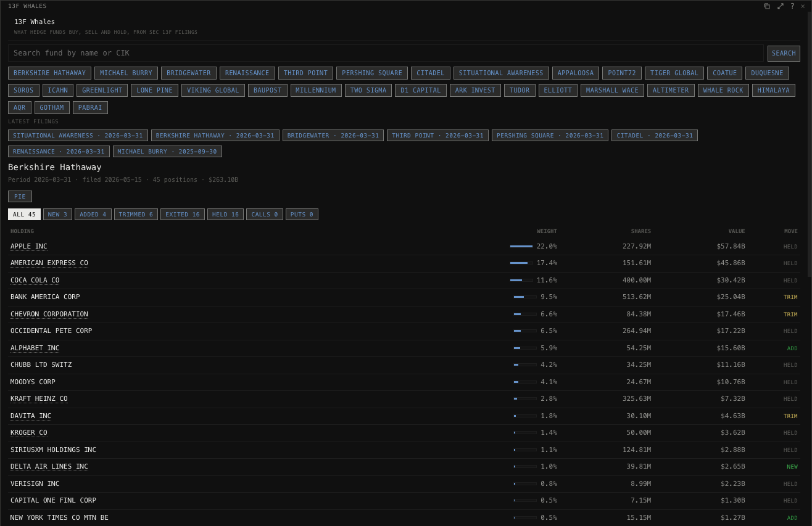Choose the WHALE ROCK fund chip
The height and width of the screenshot is (526, 812).
723,91
